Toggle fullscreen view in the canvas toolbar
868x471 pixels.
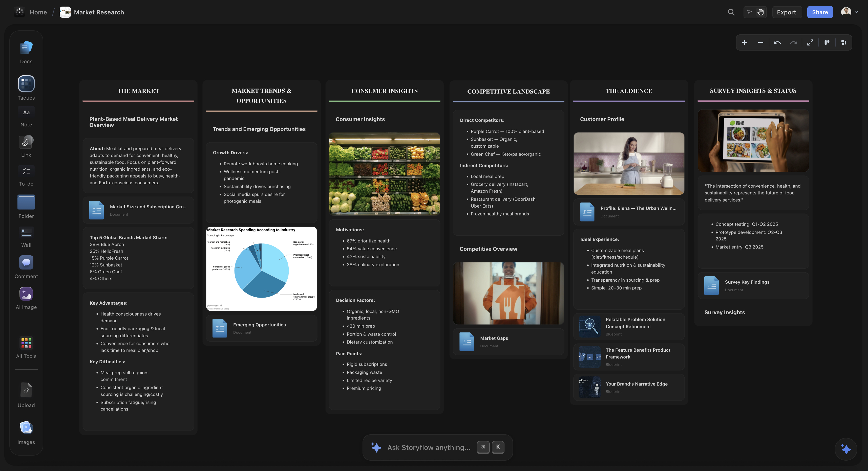coord(810,42)
